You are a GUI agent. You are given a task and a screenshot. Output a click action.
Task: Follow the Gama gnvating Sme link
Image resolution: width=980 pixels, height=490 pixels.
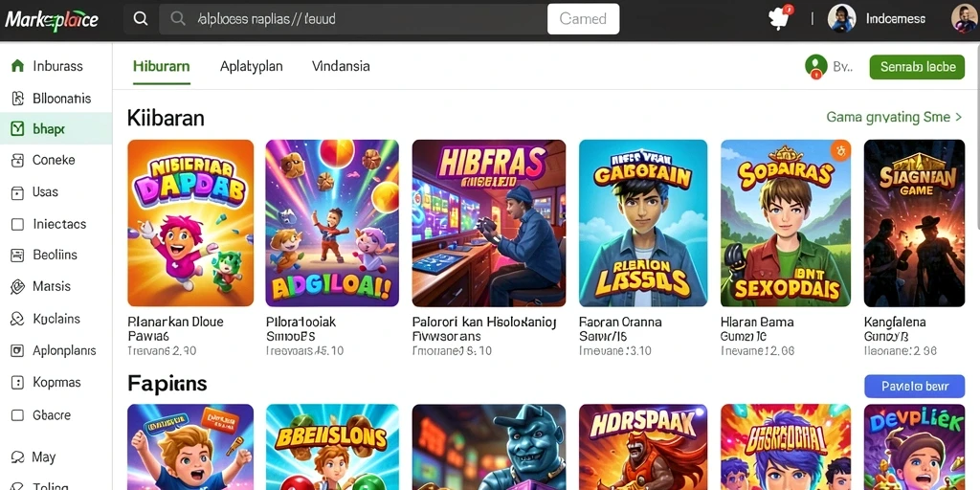pyautogui.click(x=894, y=117)
